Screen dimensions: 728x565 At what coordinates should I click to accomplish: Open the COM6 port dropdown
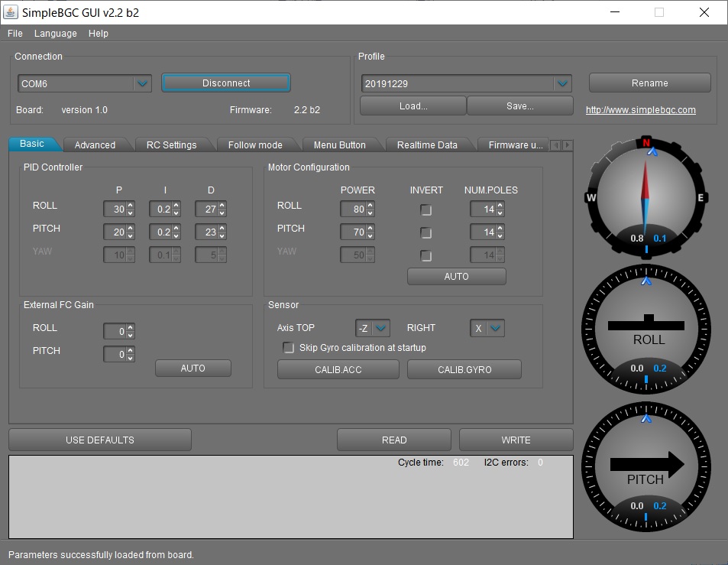click(x=142, y=83)
